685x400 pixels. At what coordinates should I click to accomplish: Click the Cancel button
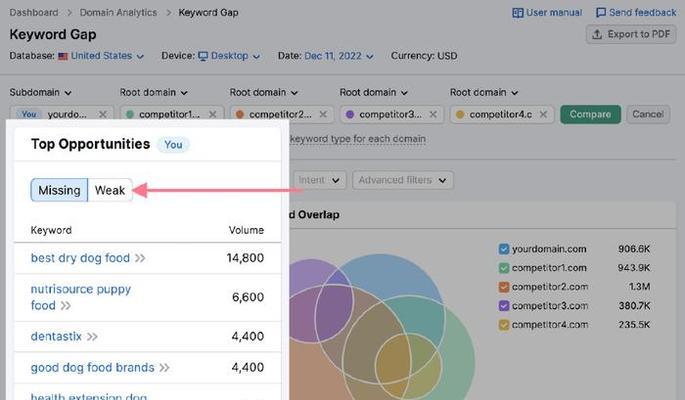tap(648, 114)
